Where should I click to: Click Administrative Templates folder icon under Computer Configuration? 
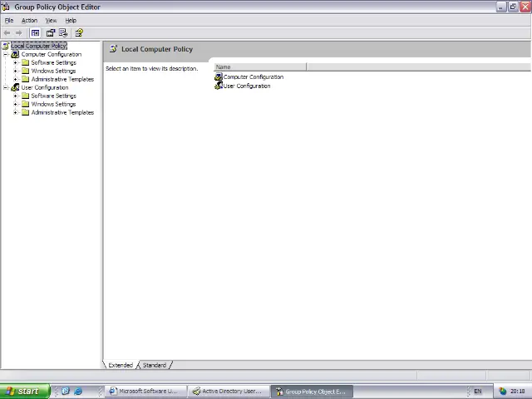pyautogui.click(x=26, y=79)
